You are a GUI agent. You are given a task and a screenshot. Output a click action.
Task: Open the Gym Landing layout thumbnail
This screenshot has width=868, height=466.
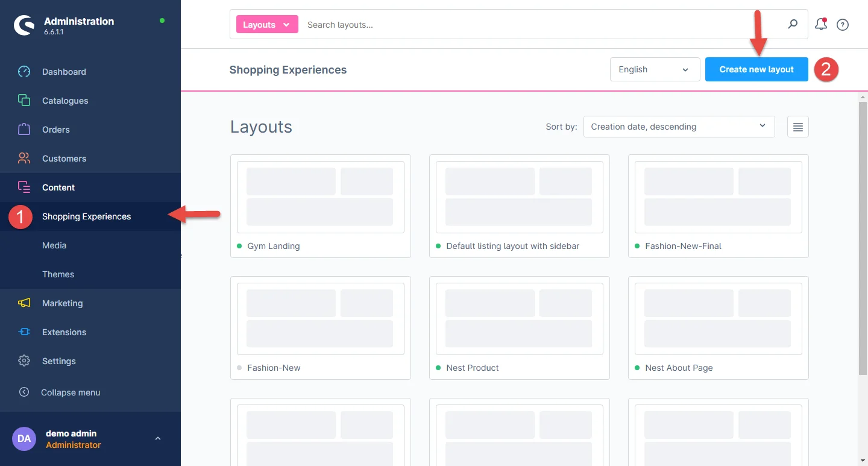320,197
